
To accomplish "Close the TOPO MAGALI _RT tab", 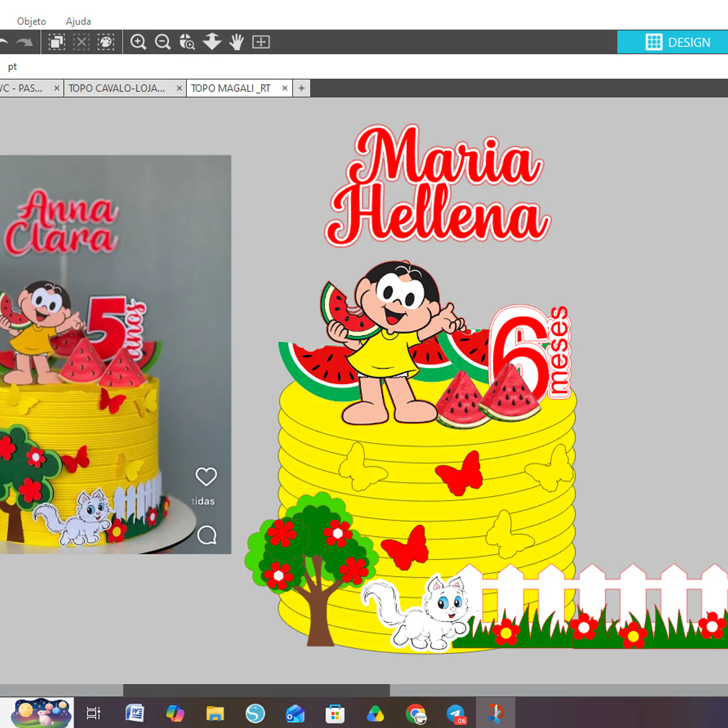I will tap(285, 88).
